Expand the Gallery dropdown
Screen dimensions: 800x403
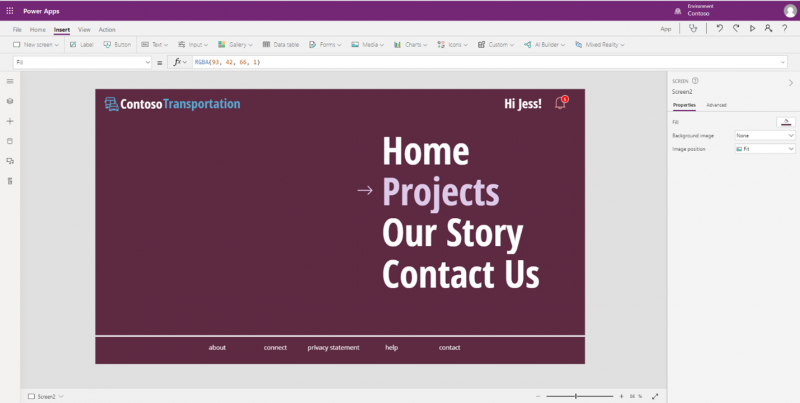point(235,45)
